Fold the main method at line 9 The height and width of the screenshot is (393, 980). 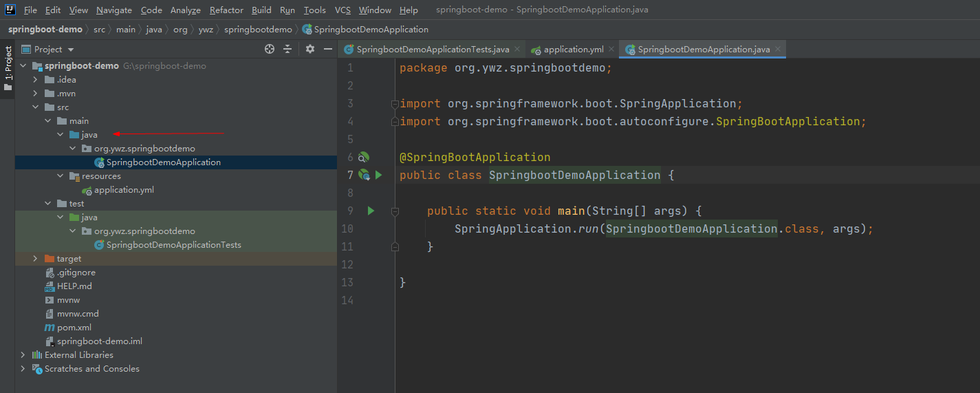click(395, 211)
